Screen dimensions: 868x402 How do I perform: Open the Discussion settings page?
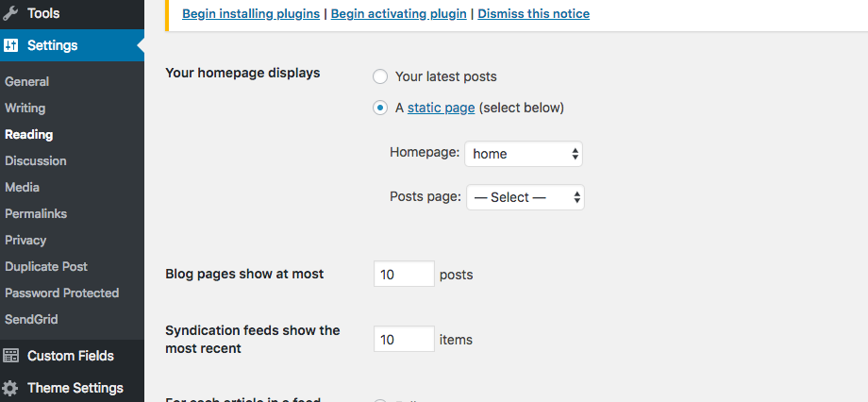click(x=36, y=161)
